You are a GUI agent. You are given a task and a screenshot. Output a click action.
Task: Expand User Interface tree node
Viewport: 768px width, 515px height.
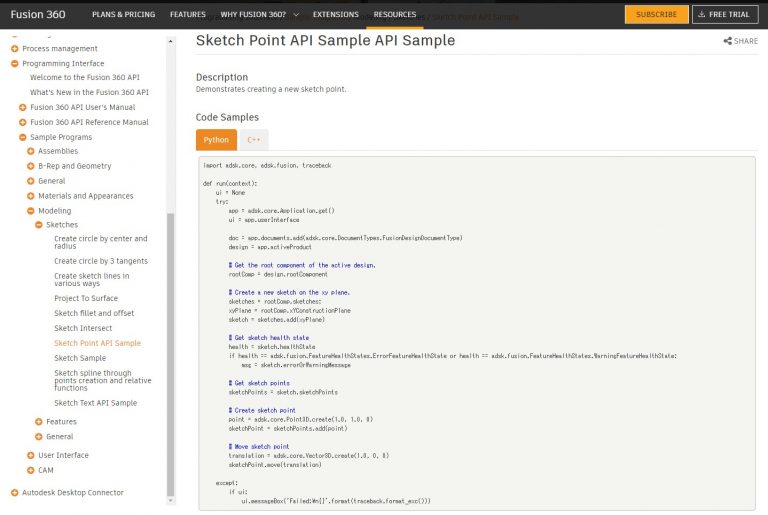(30, 455)
